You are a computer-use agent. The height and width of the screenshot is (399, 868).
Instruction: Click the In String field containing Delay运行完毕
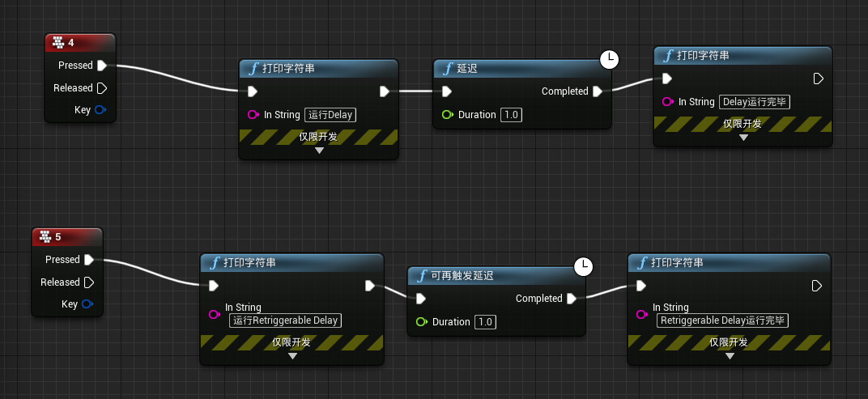tap(755, 102)
